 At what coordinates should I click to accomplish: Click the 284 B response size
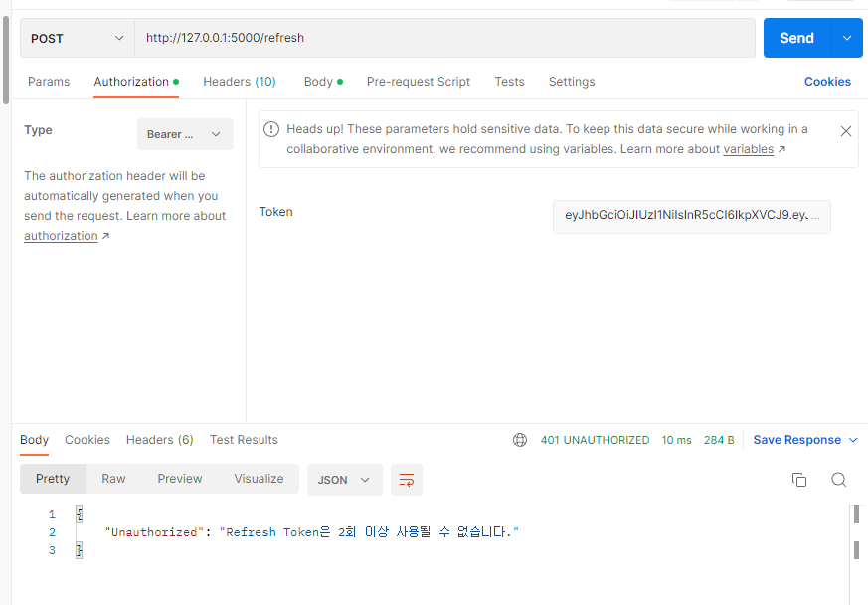719,440
